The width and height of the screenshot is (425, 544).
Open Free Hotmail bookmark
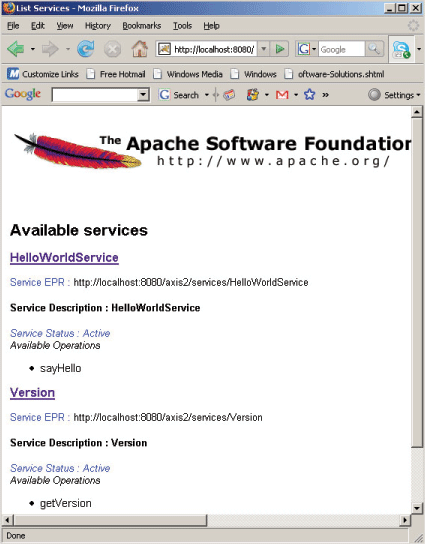click(116, 74)
